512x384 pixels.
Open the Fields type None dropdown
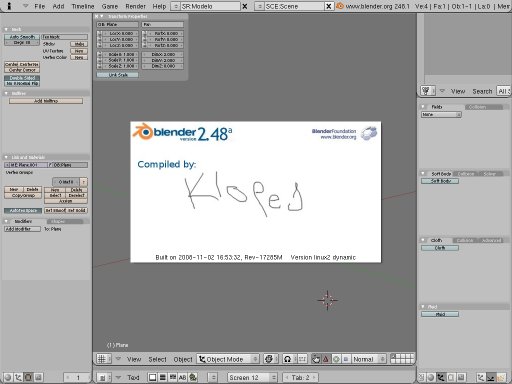click(x=441, y=115)
